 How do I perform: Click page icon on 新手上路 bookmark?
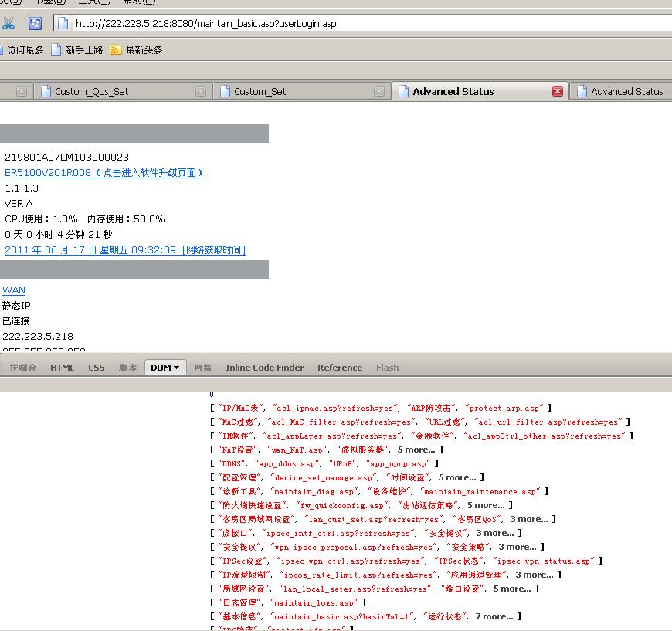tap(56, 50)
